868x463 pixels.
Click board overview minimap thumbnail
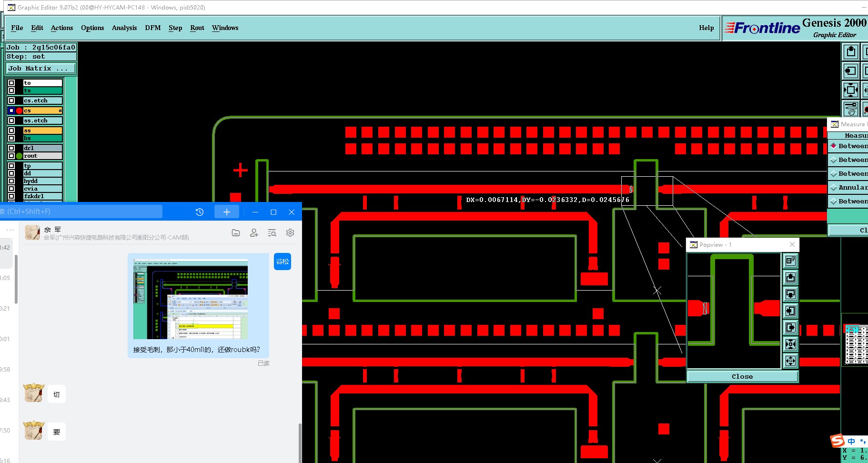click(856, 344)
